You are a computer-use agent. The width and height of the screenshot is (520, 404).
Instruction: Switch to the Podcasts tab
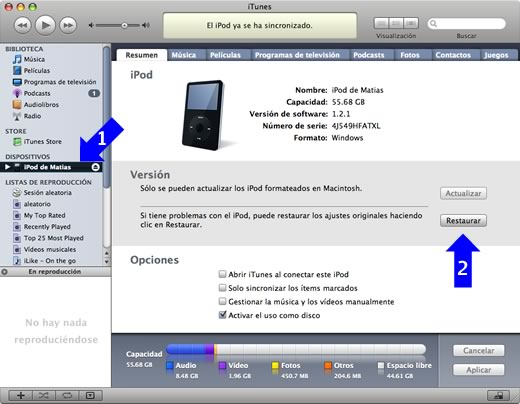coord(369,55)
